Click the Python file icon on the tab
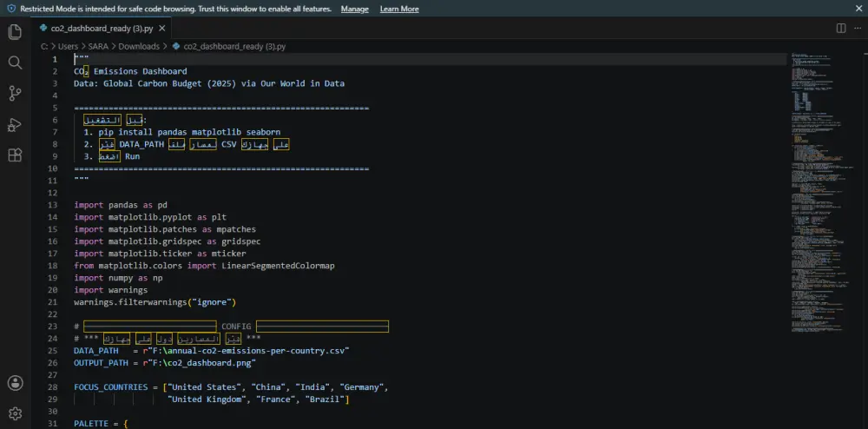The width and height of the screenshot is (868, 429). point(43,29)
